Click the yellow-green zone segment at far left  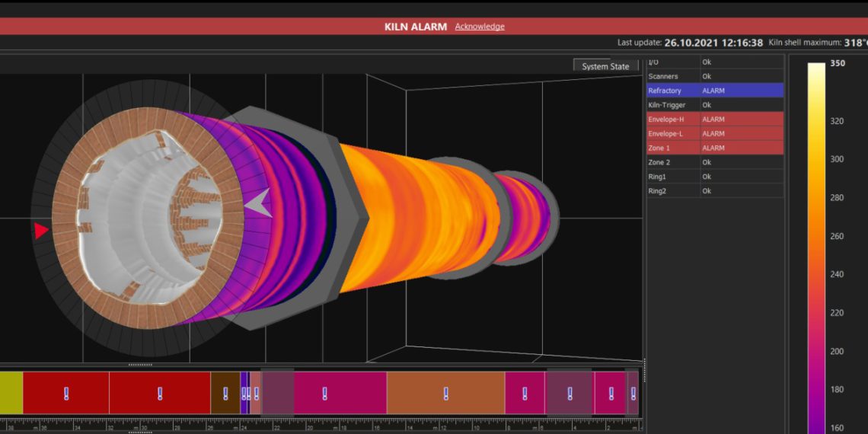11,393
